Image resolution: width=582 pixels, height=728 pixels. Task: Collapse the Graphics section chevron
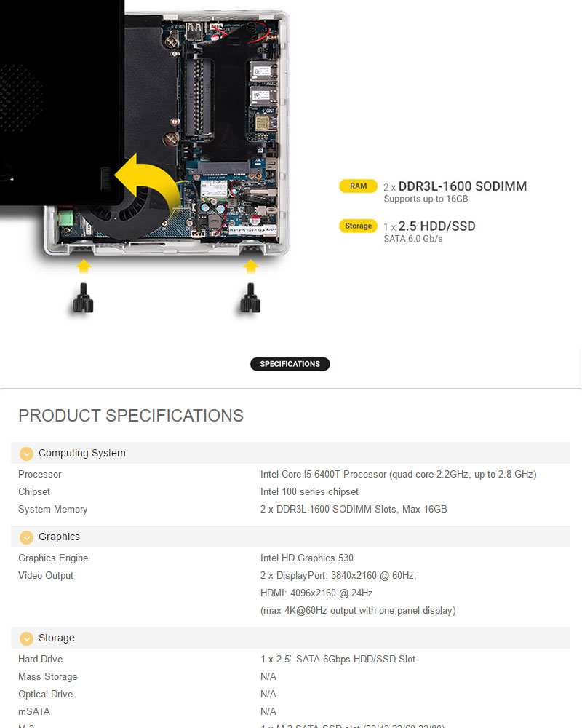pyautogui.click(x=26, y=537)
